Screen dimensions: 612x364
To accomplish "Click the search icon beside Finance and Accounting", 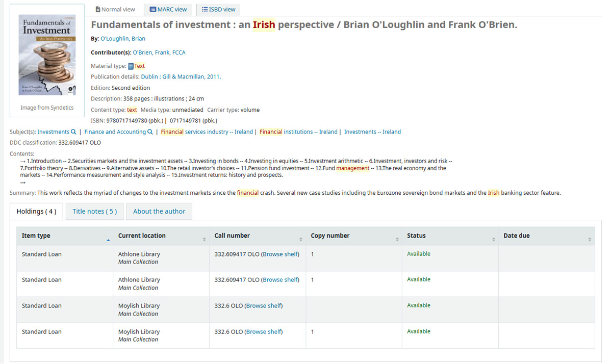I will pyautogui.click(x=150, y=132).
